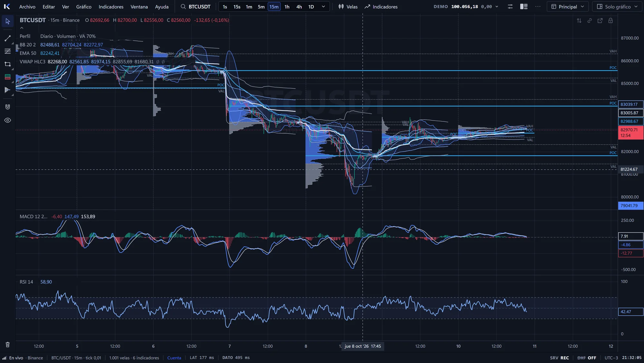Open the Ayuda menu
Screen dimensions: 644x363
162,7
